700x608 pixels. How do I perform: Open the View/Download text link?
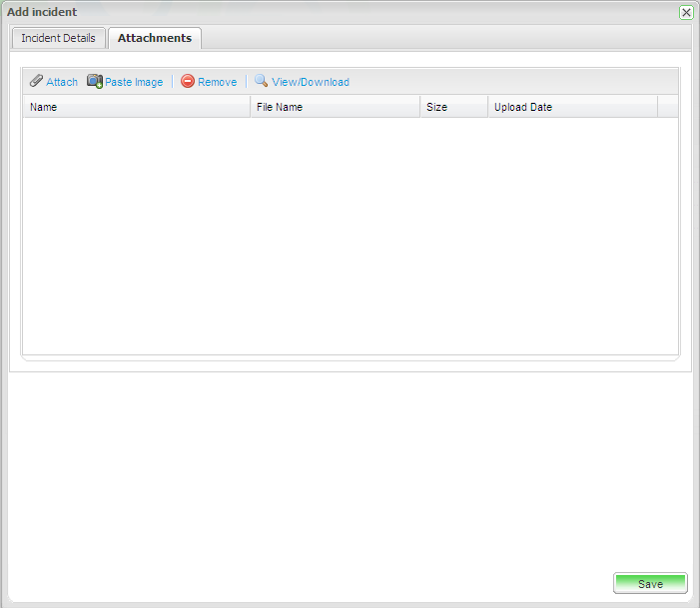311,82
